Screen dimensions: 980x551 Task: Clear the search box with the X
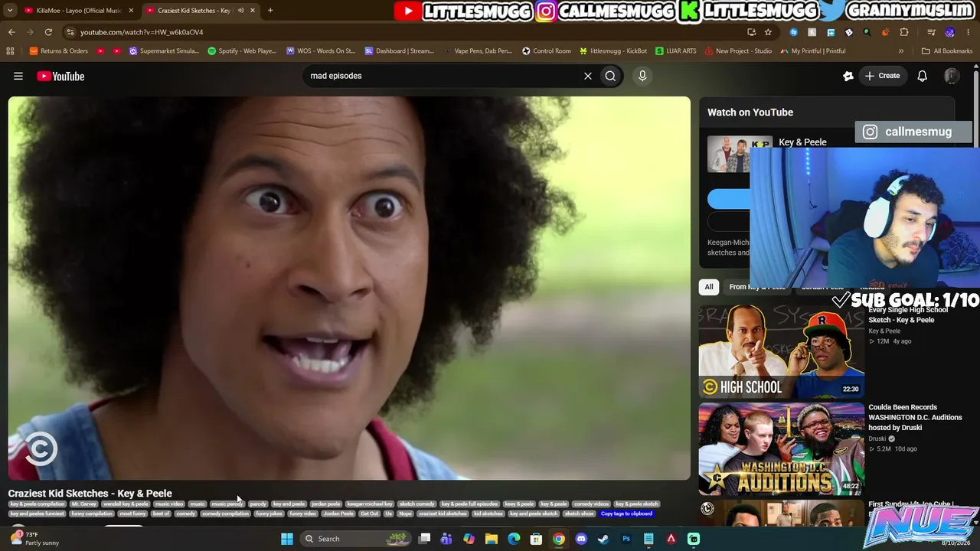point(588,76)
